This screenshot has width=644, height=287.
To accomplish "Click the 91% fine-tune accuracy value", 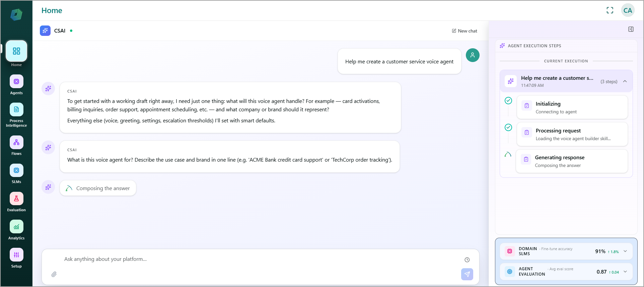I will pos(600,251).
